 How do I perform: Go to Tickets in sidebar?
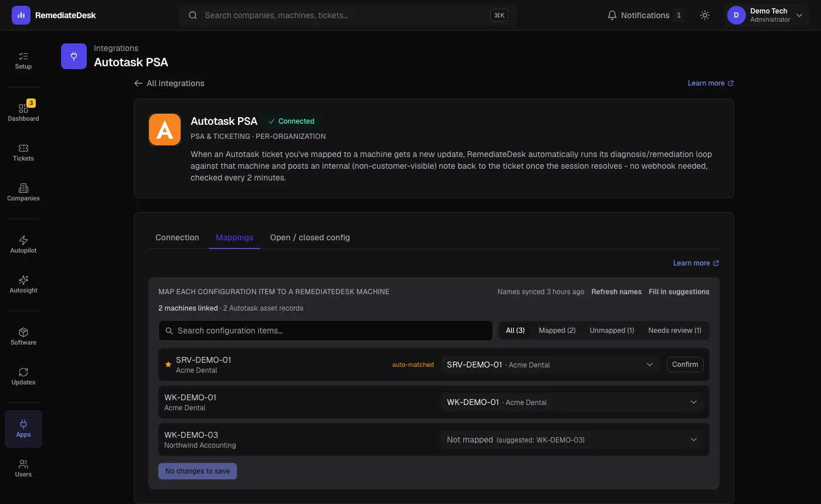pyautogui.click(x=23, y=152)
